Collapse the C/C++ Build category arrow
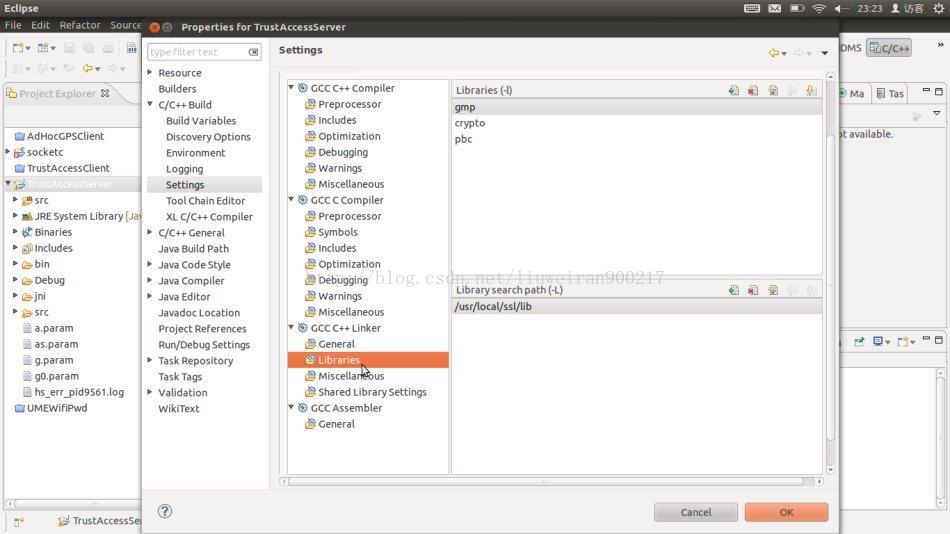This screenshot has height=534, width=950. point(150,104)
